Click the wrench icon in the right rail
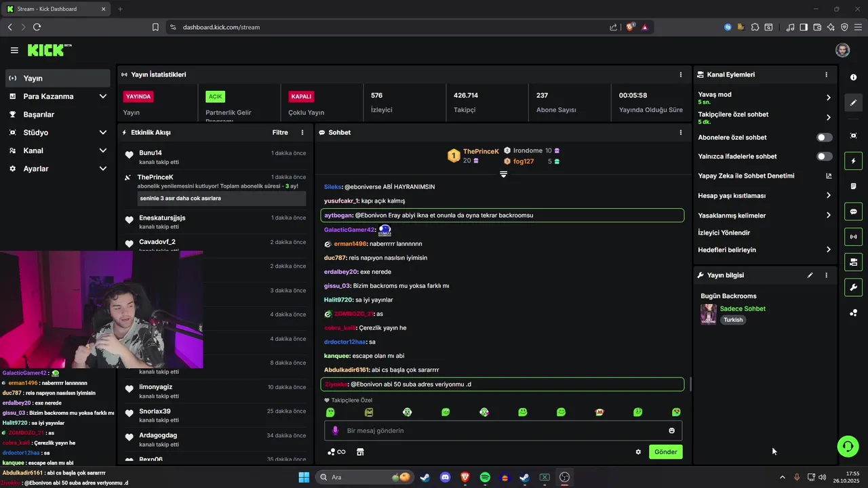Viewport: 868px width, 488px height. [853, 287]
